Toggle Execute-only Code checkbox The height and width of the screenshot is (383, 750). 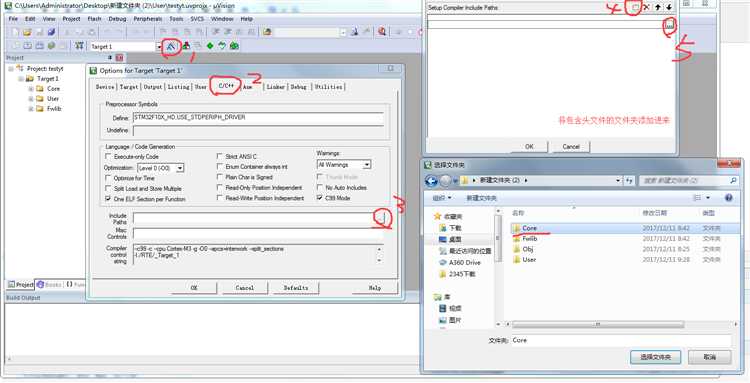108,157
